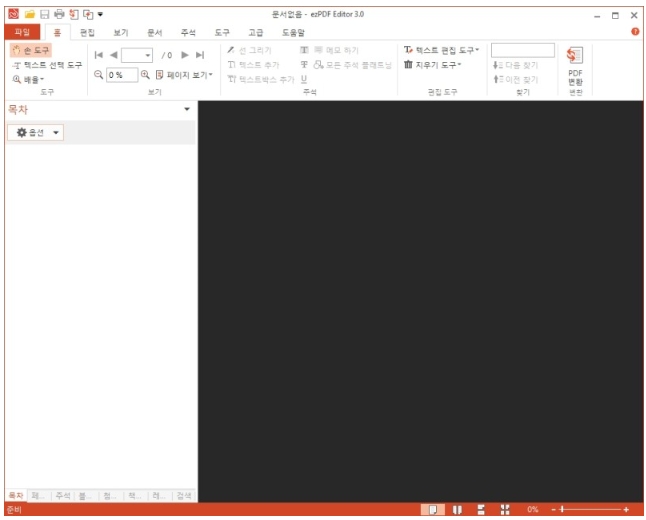The width and height of the screenshot is (646, 520).
Task: Open the 텍스트 편집 도구 dropdown
Action: pos(441,50)
